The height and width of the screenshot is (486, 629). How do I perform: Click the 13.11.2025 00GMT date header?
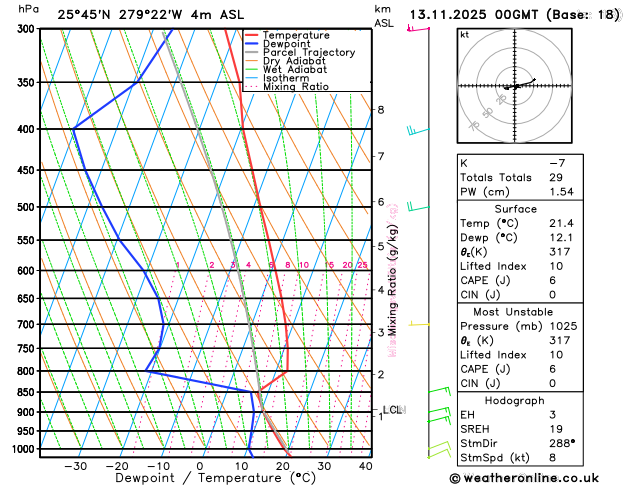(473, 15)
